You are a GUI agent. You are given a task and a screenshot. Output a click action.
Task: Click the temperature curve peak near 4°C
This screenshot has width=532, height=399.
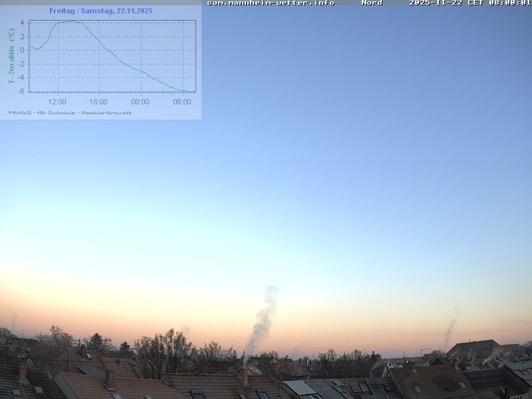[72, 22]
